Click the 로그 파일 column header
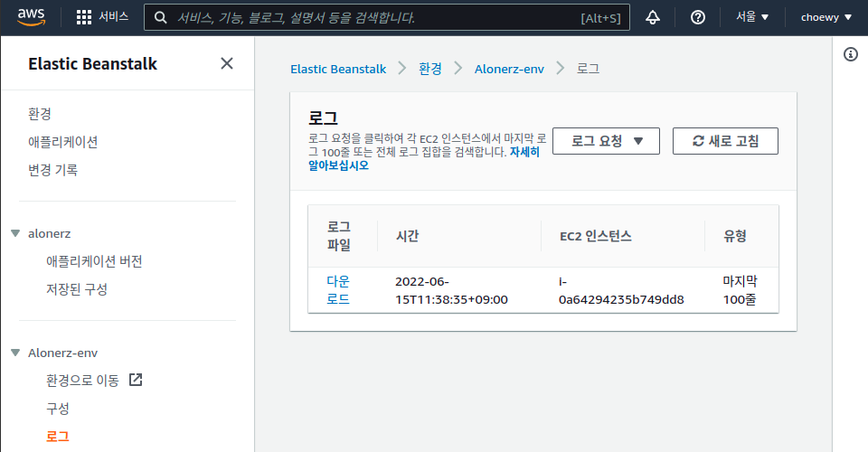Screen dimensions: 868x452 pos(339,236)
